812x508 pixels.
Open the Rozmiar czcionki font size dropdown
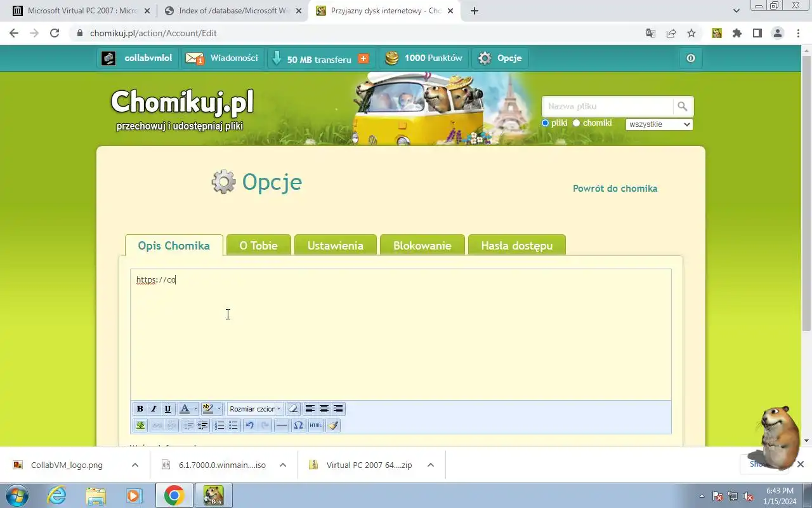pyautogui.click(x=255, y=409)
